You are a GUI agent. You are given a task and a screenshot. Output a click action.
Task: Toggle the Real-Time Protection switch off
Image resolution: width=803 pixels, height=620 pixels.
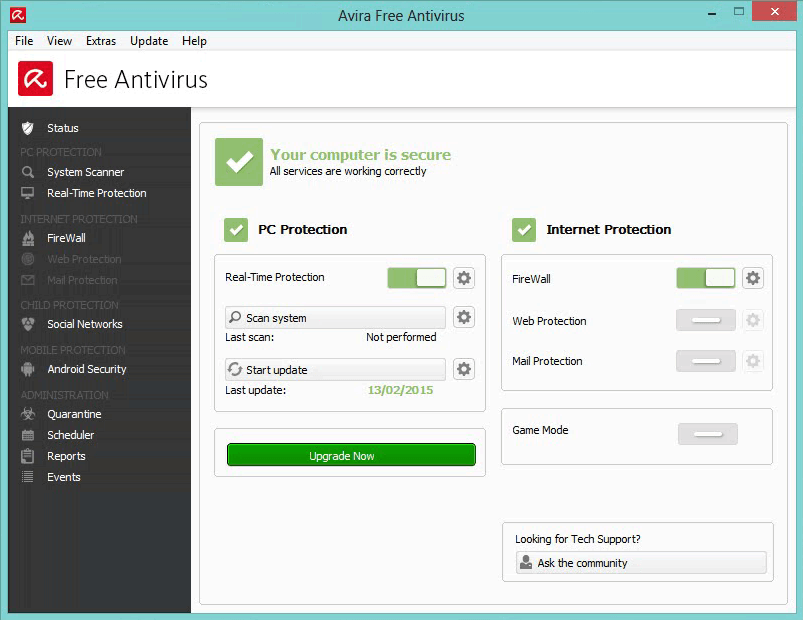pyautogui.click(x=416, y=277)
